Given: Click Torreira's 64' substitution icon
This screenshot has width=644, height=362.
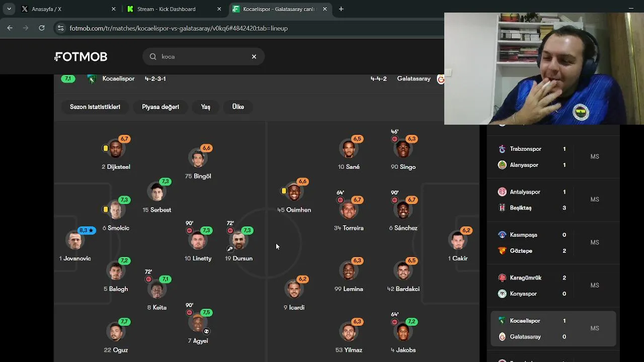Looking at the screenshot, I should tap(340, 200).
